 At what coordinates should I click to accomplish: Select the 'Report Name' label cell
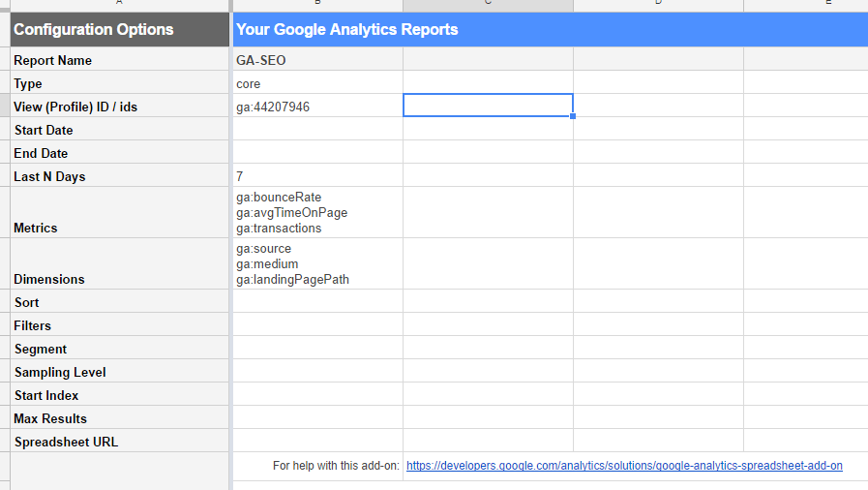(x=120, y=60)
